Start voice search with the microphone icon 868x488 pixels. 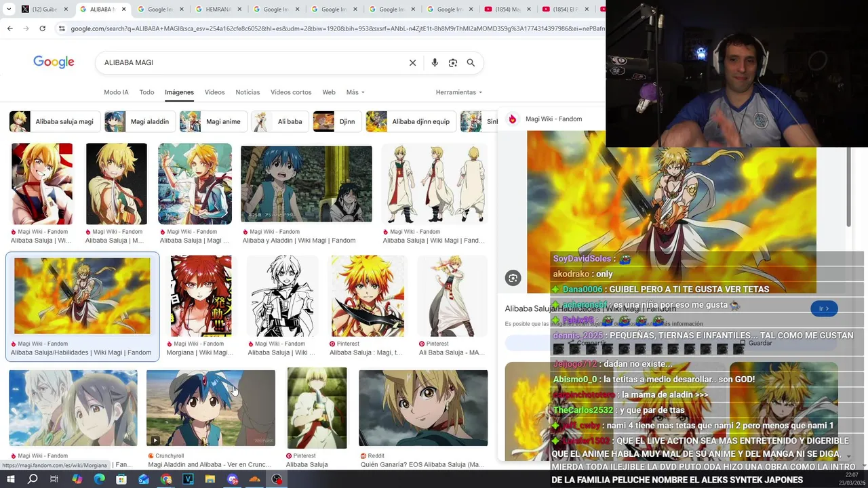click(x=435, y=62)
